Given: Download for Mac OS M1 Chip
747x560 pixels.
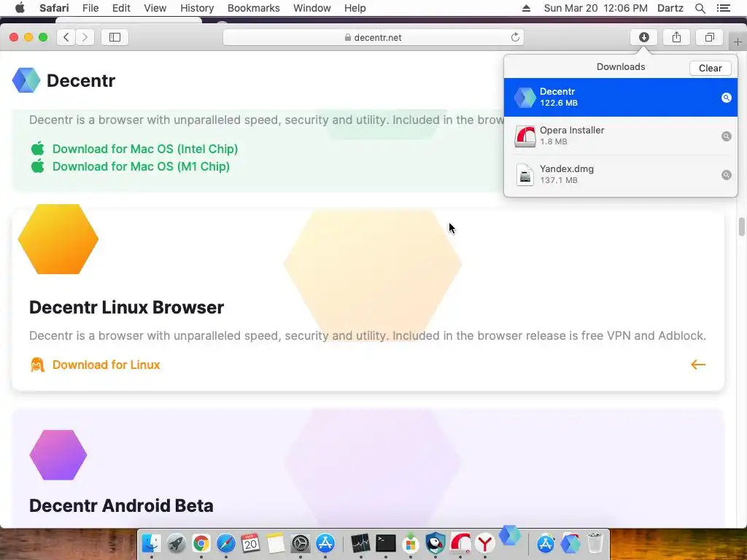Looking at the screenshot, I should click(141, 167).
